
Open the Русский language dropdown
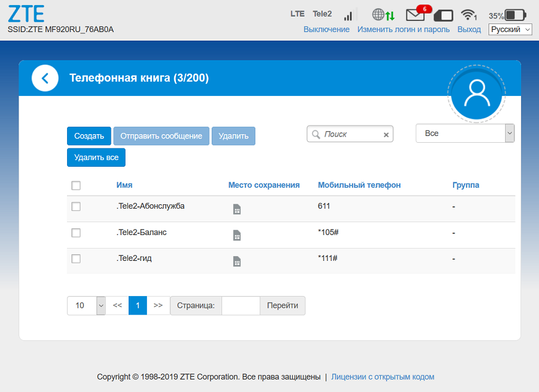tap(510, 30)
